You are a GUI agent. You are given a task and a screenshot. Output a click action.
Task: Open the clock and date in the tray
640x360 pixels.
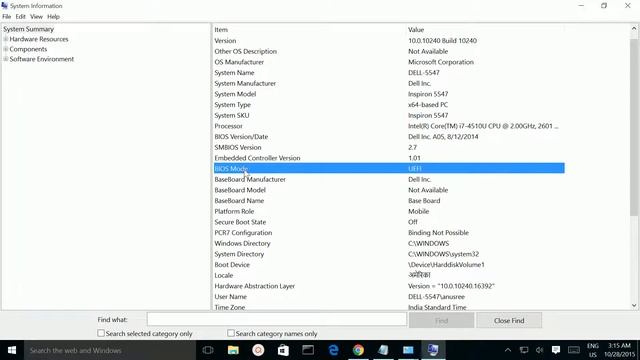tap(620, 350)
